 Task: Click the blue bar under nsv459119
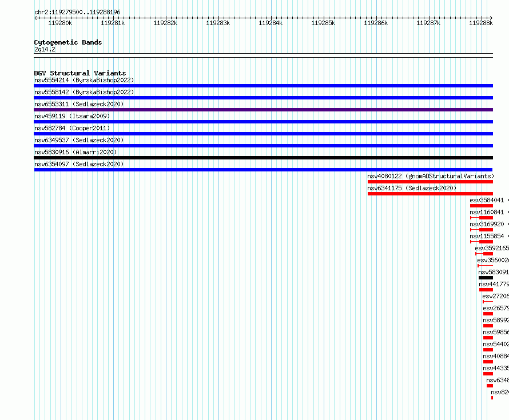point(263,122)
